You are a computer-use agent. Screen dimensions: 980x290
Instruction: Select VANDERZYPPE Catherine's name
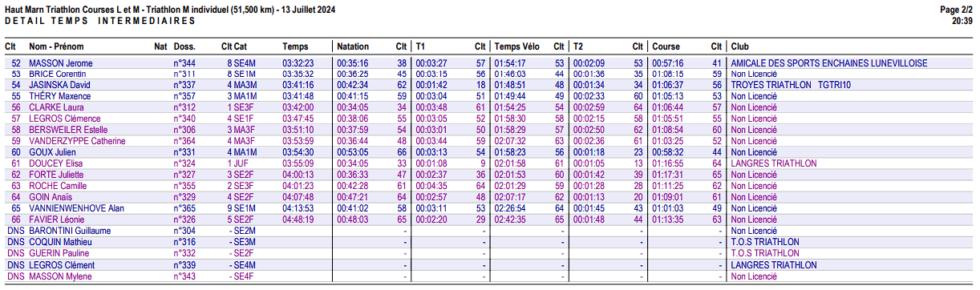(x=77, y=141)
